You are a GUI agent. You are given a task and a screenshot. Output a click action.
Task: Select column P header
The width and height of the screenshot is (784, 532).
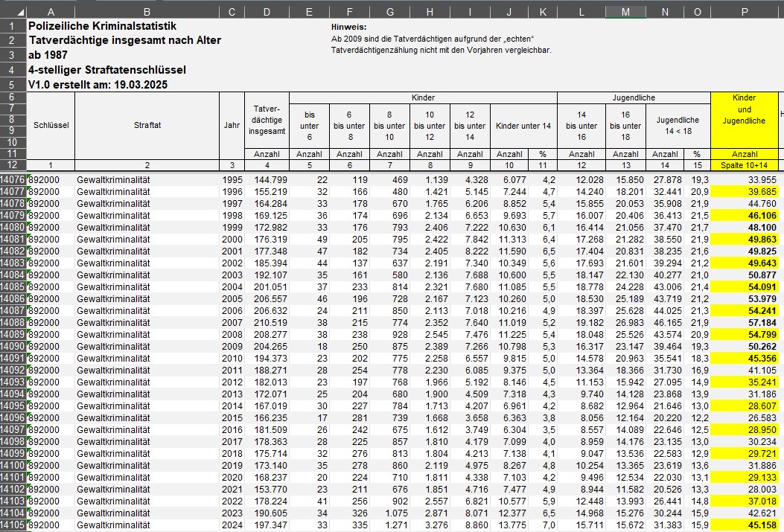click(x=745, y=12)
